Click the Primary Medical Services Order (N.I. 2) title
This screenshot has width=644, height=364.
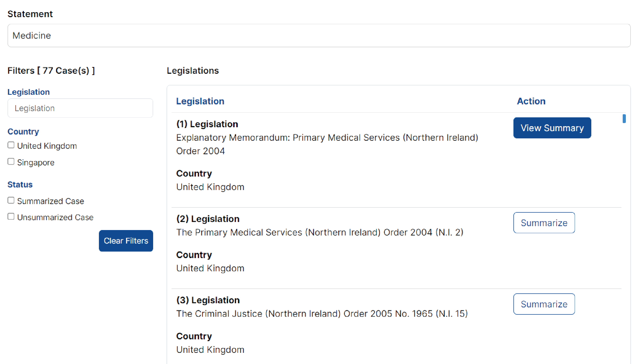[320, 232]
